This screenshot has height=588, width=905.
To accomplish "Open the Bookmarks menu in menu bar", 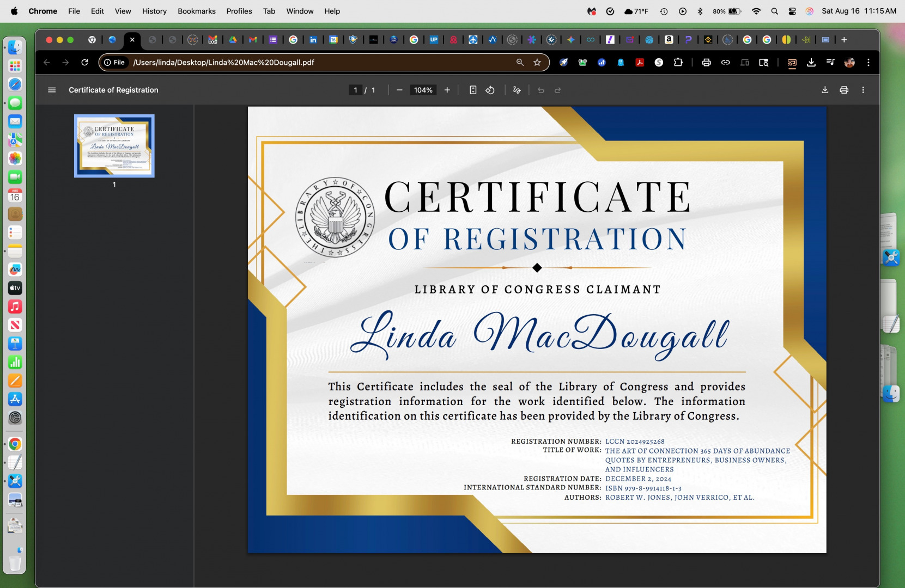I will (x=196, y=11).
